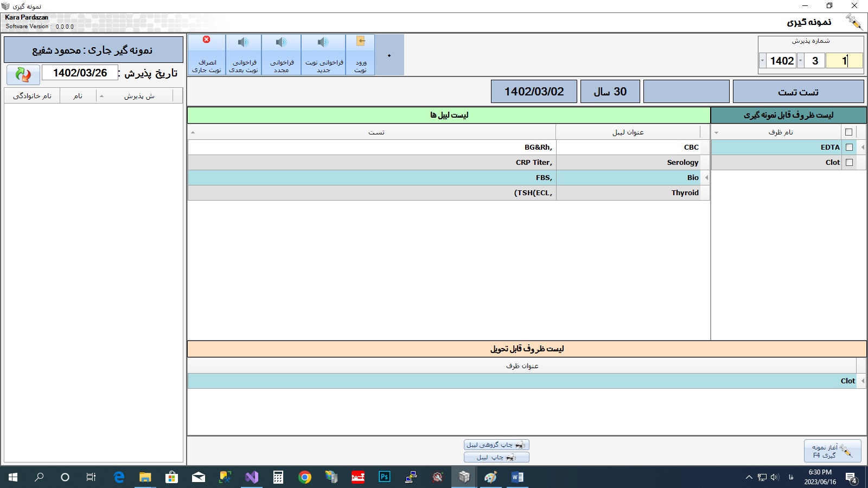Toggle the select-all checkbox in container header

(x=849, y=132)
